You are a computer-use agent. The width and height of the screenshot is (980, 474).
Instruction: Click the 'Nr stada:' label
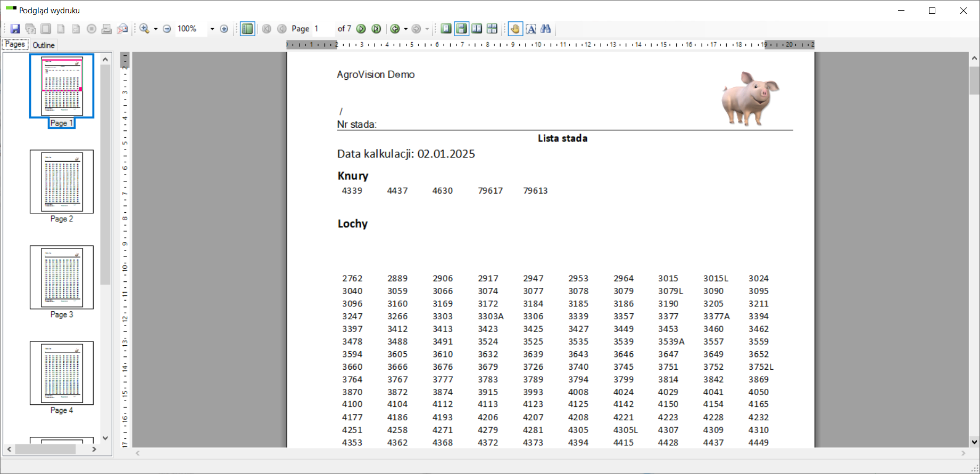[x=357, y=124]
